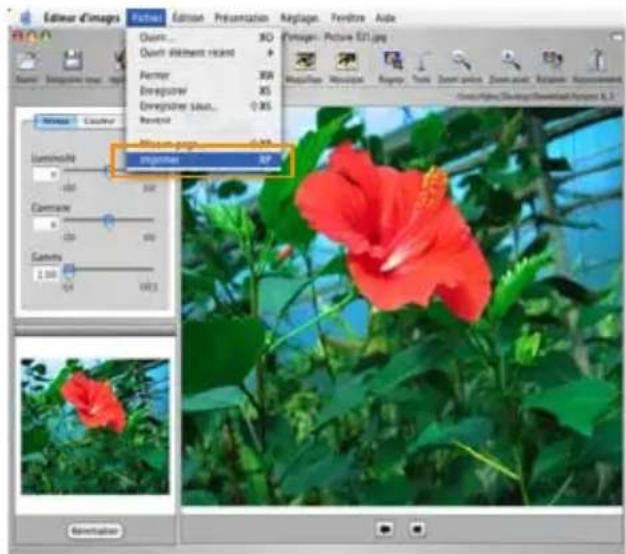The height and width of the screenshot is (554, 626).
Task: Click the Ajustement icon on the toolbar's far edge
Action: coord(598,61)
